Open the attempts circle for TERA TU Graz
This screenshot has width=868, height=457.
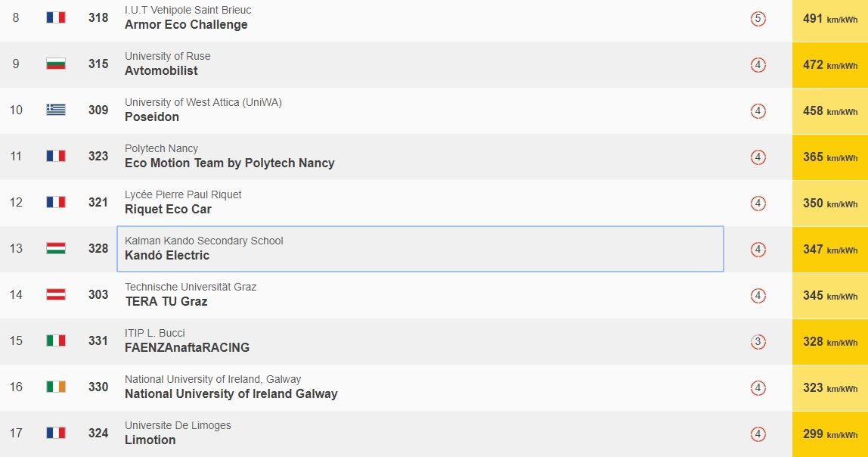(758, 295)
